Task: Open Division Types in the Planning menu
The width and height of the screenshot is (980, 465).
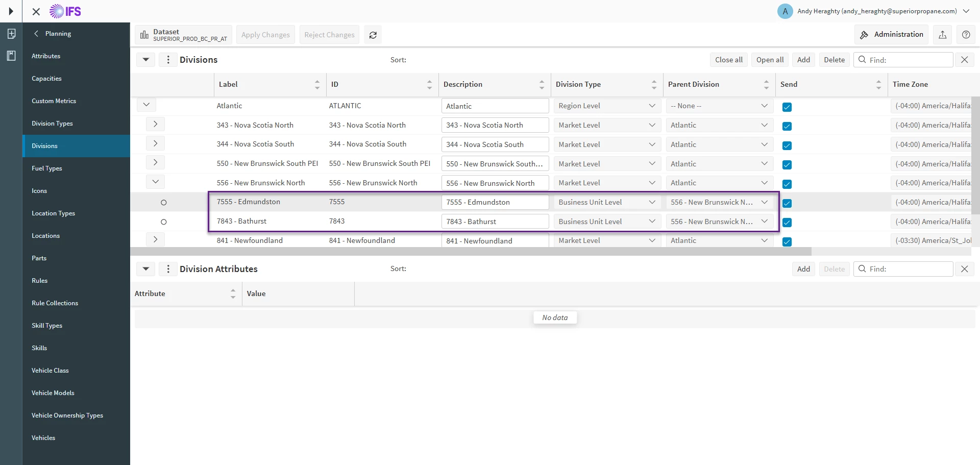Action: click(52, 124)
